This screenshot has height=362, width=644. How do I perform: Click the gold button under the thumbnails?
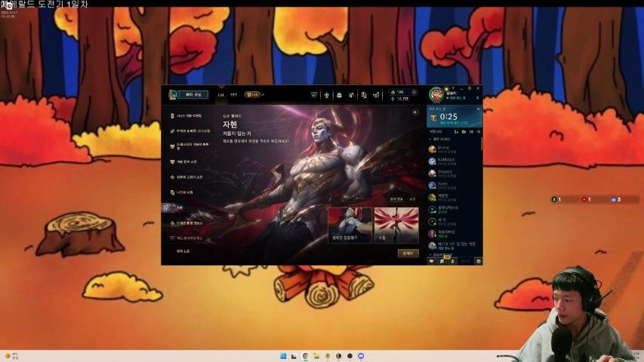click(408, 253)
